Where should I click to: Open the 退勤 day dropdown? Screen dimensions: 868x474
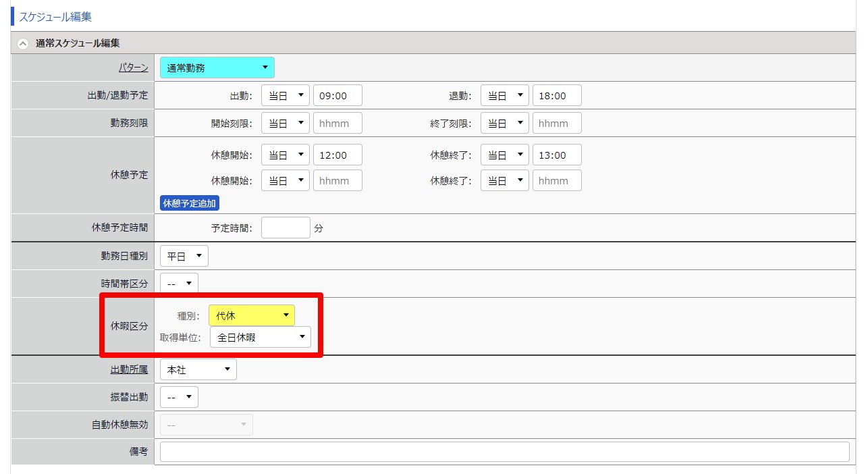click(x=505, y=96)
